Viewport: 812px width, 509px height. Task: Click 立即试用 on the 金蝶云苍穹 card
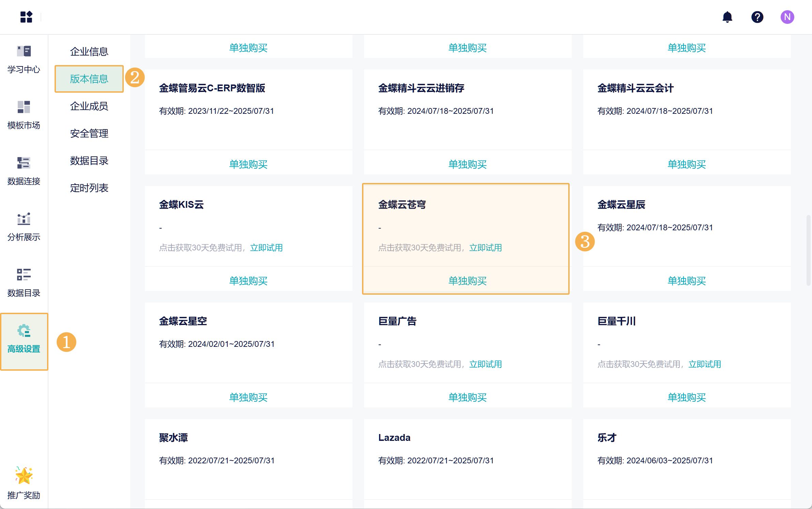(485, 248)
